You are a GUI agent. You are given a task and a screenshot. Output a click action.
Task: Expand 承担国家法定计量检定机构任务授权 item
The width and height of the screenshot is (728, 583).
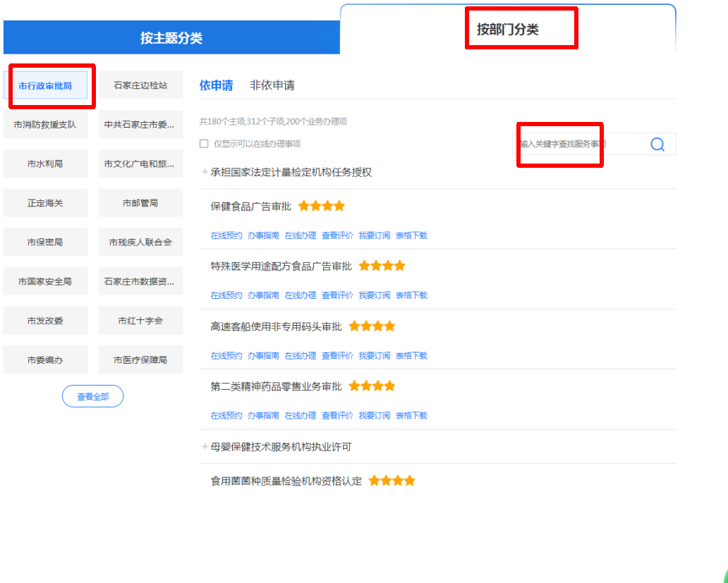point(205,172)
